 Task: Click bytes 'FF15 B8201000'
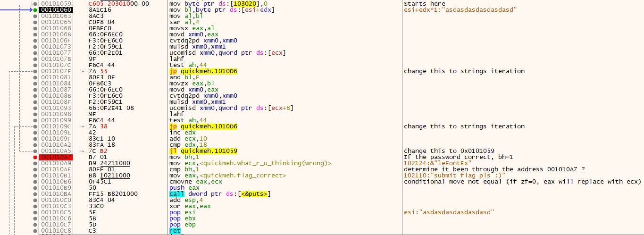pos(113,194)
